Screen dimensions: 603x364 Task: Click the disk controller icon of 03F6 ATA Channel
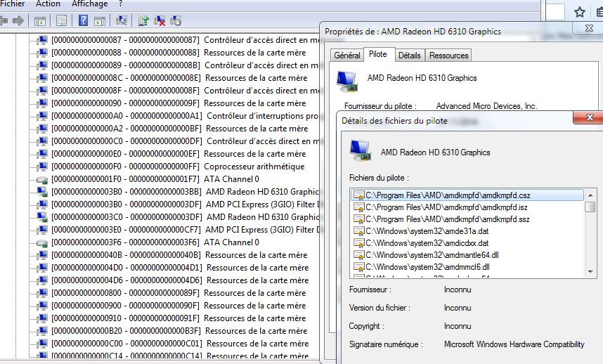click(41, 243)
